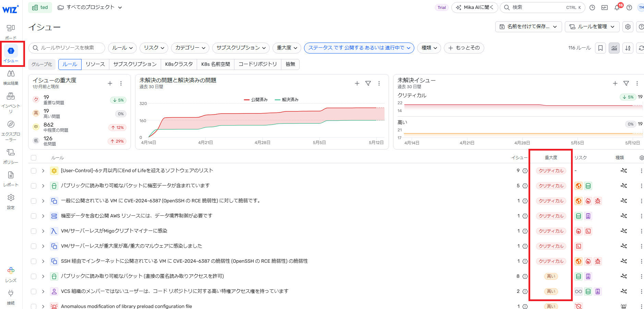Open the 重大度 filter dropdown
Image resolution: width=644 pixels, height=309 pixels.
coord(287,48)
